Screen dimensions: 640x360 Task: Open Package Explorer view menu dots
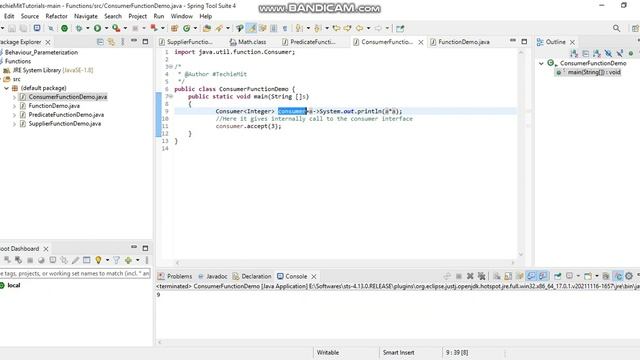pos(122,42)
